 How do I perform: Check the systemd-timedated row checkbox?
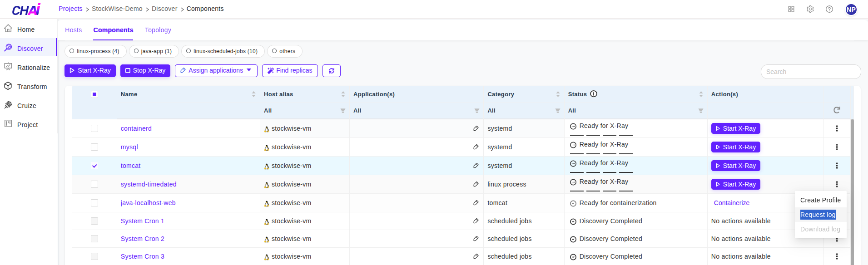click(94, 184)
